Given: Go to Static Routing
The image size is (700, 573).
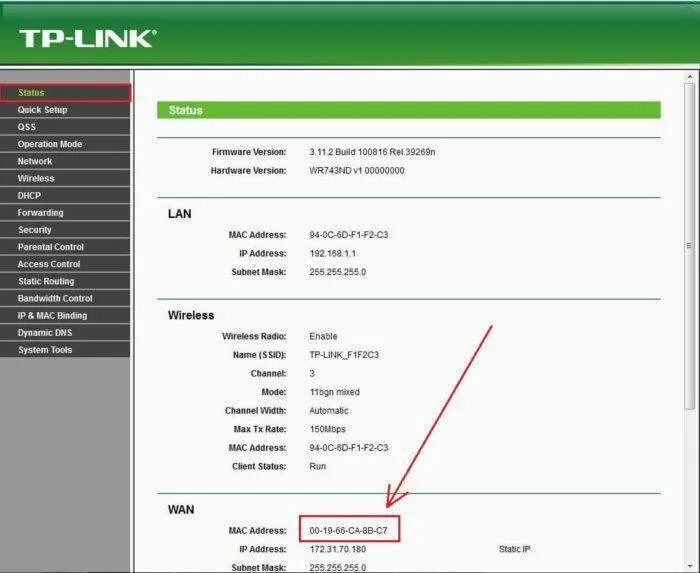Looking at the screenshot, I should [x=65, y=282].
